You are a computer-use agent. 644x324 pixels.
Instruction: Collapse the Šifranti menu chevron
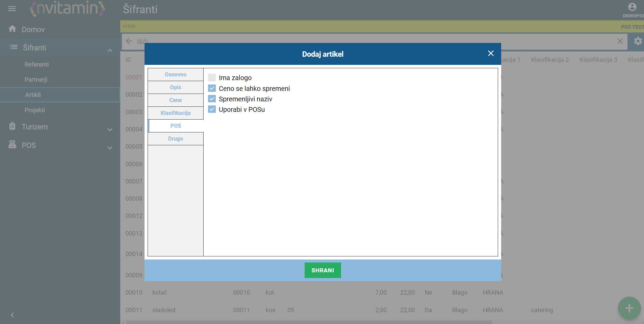point(110,51)
